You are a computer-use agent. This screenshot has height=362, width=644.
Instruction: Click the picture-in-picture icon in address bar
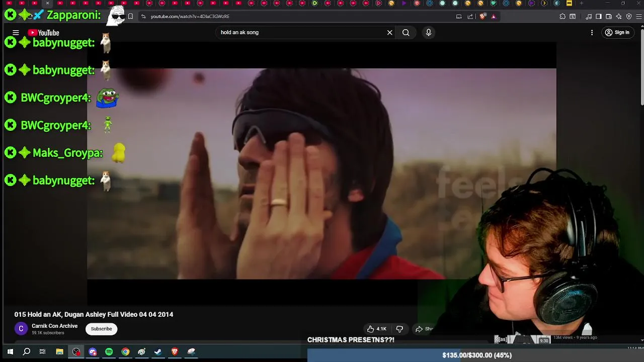pos(459,17)
